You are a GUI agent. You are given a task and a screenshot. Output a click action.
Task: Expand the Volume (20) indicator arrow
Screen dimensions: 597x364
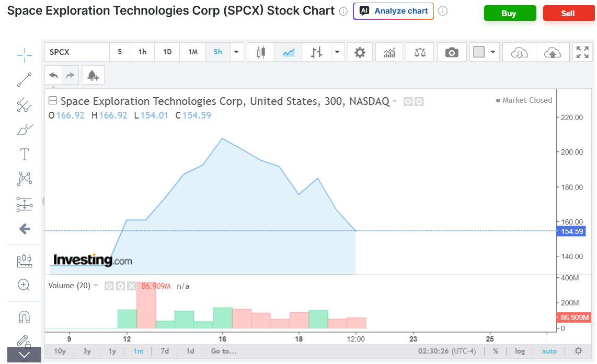click(x=96, y=286)
